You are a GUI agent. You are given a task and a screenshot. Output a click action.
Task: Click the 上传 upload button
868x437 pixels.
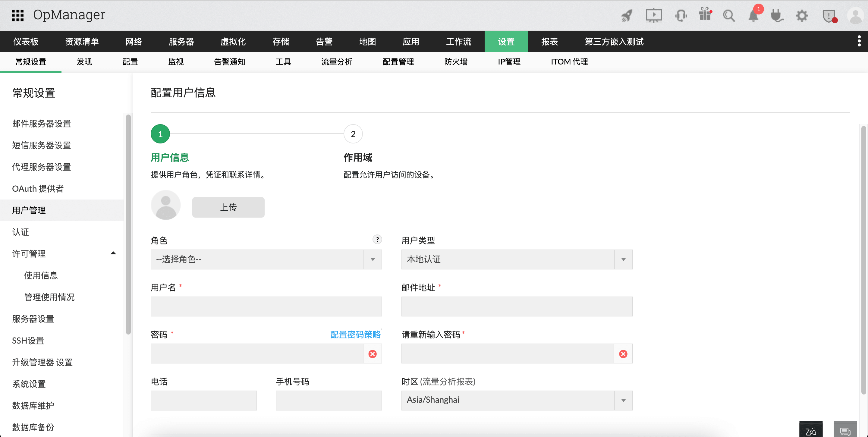[x=228, y=207]
